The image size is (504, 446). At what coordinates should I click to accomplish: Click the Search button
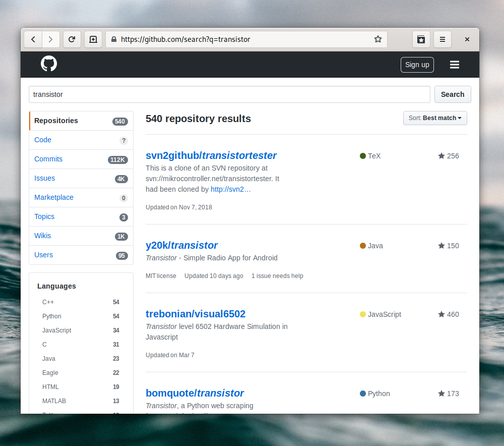point(453,94)
